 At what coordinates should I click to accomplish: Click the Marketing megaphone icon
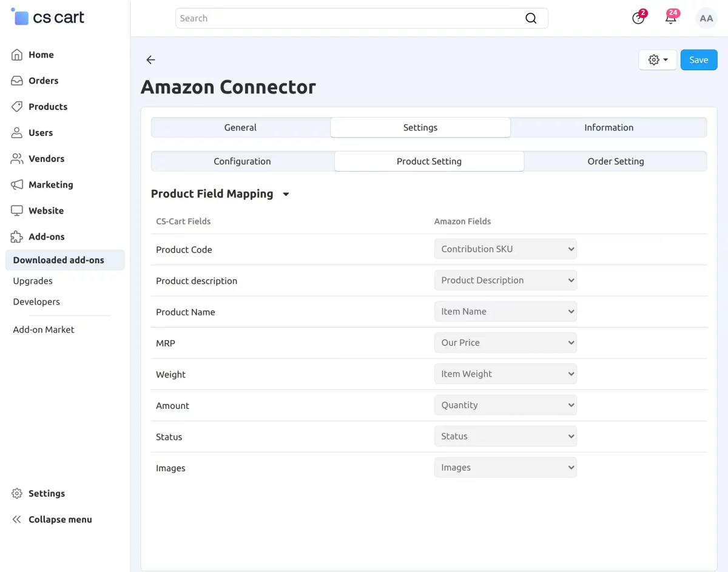click(17, 185)
